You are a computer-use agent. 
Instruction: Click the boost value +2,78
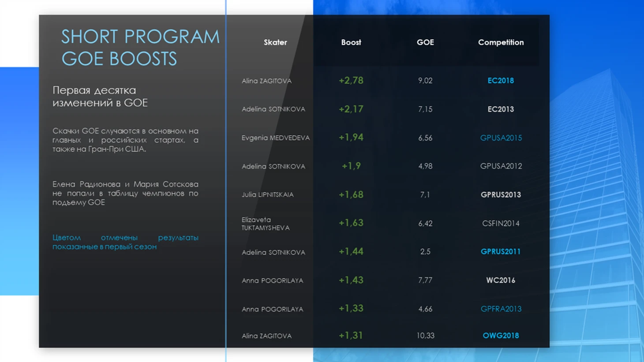351,81
